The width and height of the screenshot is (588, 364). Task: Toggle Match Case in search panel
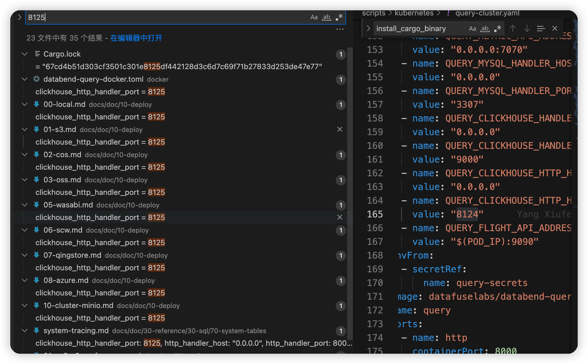(314, 17)
